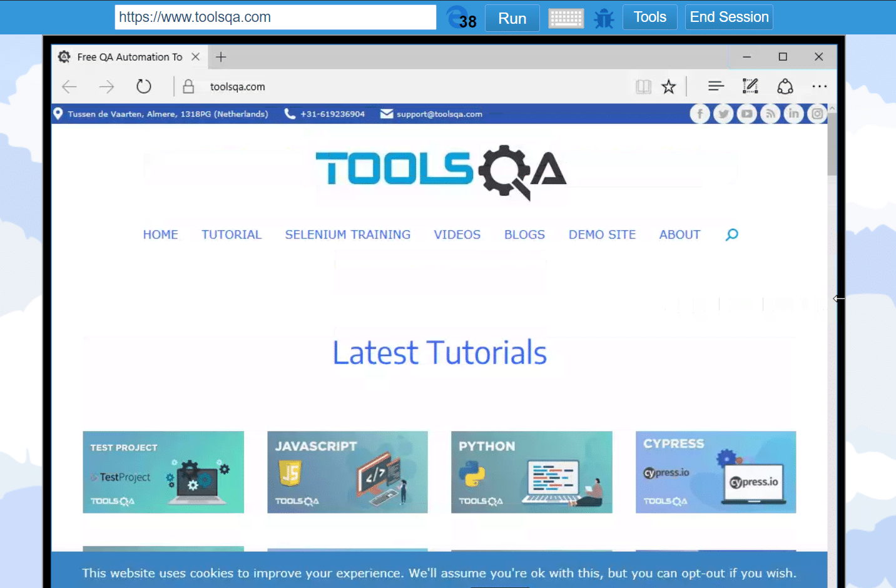Open Edge Settings and more menu
Screen dimensions: 896x588
[x=819, y=86]
